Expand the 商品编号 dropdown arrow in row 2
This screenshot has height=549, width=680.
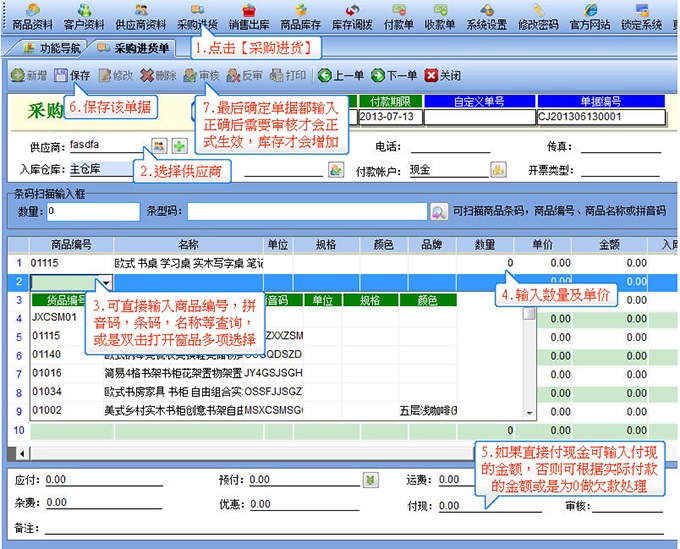pos(106,282)
